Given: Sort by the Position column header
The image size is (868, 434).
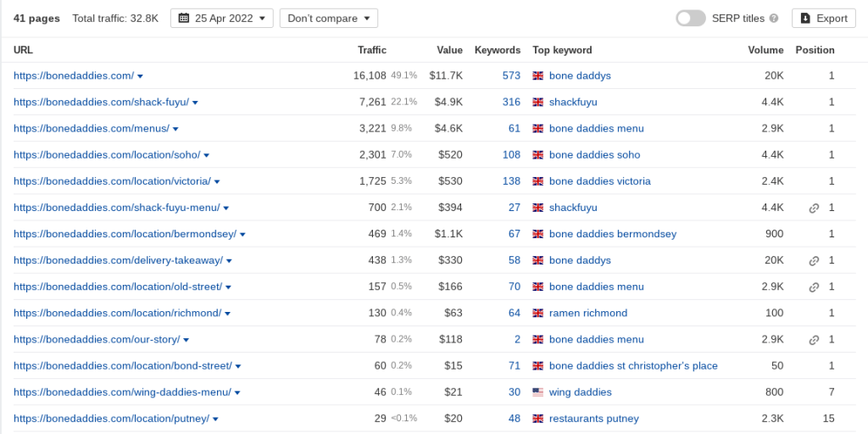Looking at the screenshot, I should click(815, 50).
